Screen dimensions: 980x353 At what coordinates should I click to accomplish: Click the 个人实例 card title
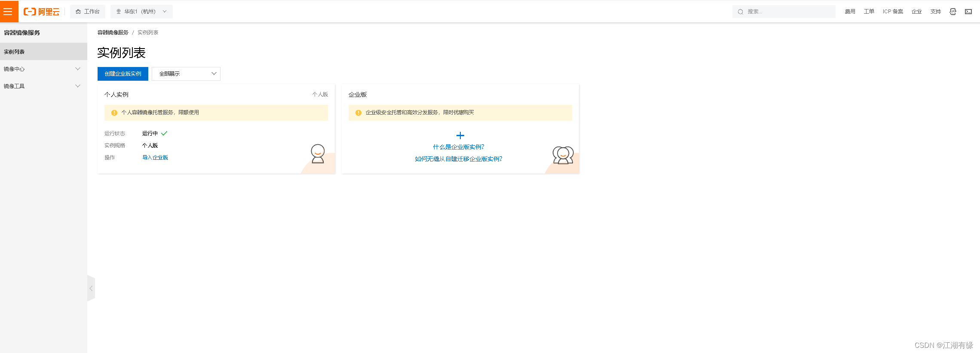[x=116, y=94]
